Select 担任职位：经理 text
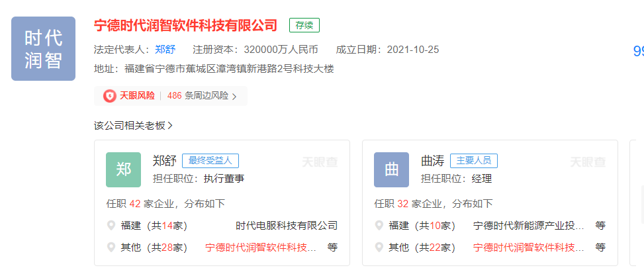The image size is (644, 278). coord(456,179)
